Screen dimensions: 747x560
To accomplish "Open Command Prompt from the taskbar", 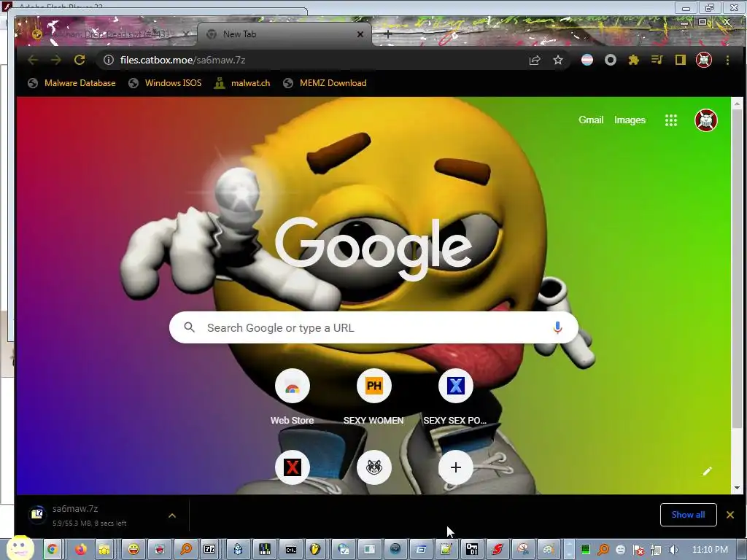I will pos(290,550).
